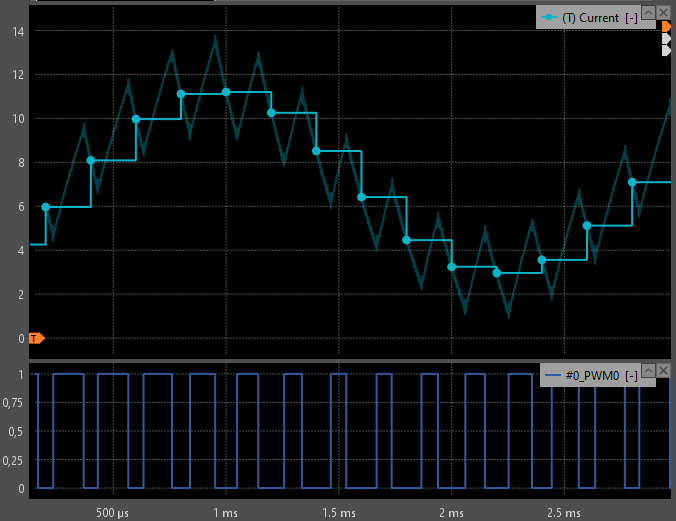Click the "6" Current axis label
676x521 pixels.
click(21, 207)
